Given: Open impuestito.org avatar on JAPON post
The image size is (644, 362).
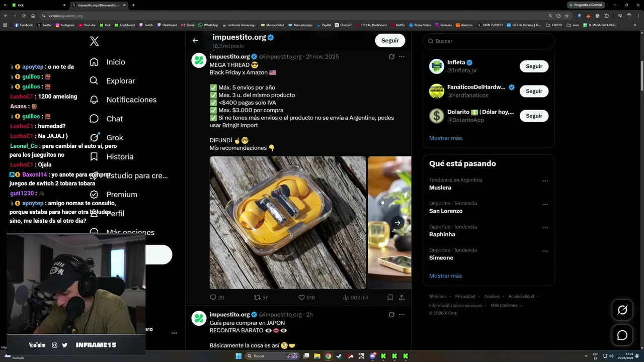Looking at the screenshot, I should coord(199,318).
